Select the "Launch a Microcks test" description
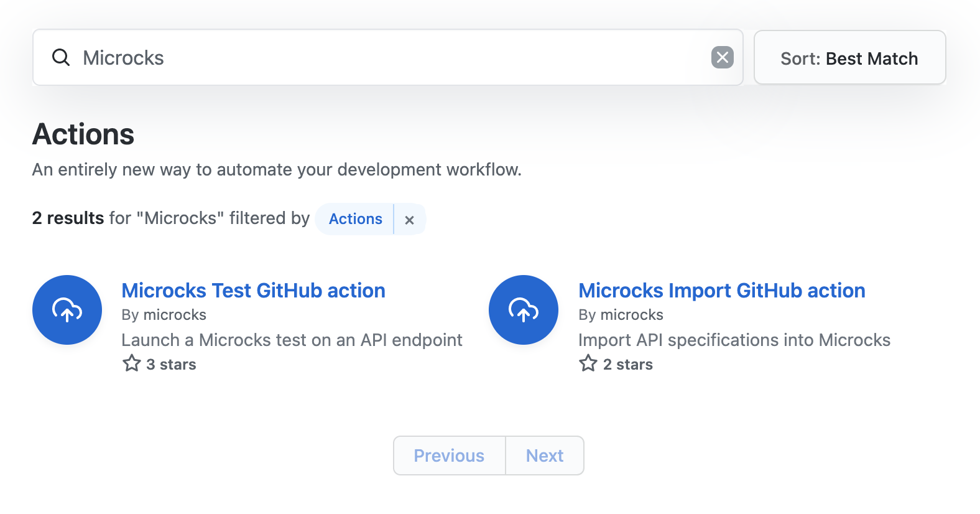Image resolution: width=980 pixels, height=514 pixels. click(292, 340)
